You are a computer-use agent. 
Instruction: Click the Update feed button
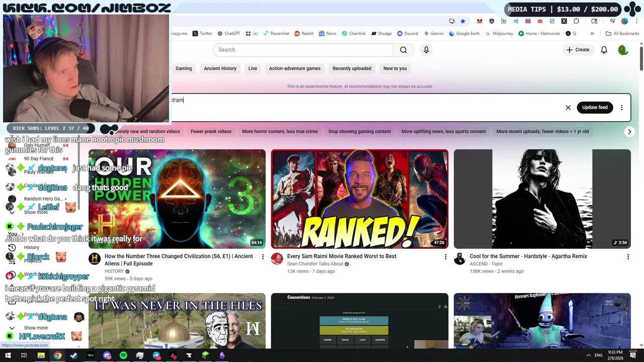(x=595, y=108)
